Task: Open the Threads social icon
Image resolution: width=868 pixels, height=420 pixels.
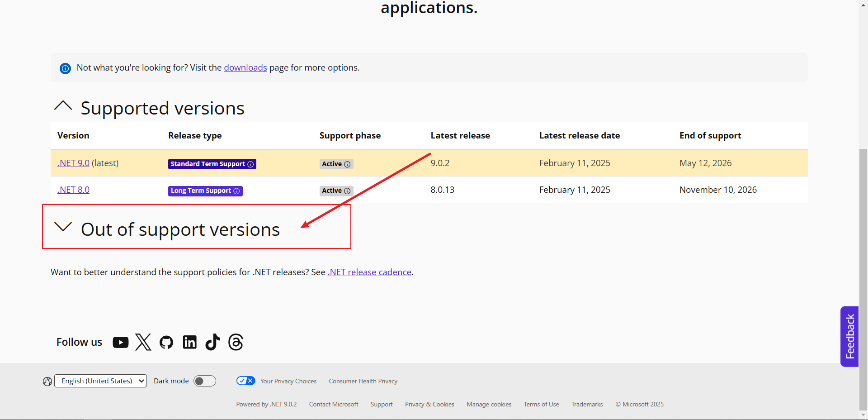Action: (236, 343)
